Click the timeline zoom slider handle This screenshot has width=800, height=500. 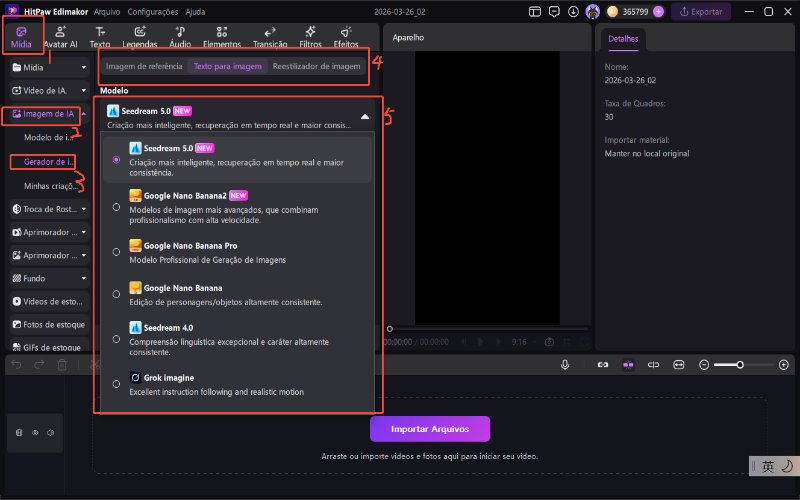click(x=740, y=365)
